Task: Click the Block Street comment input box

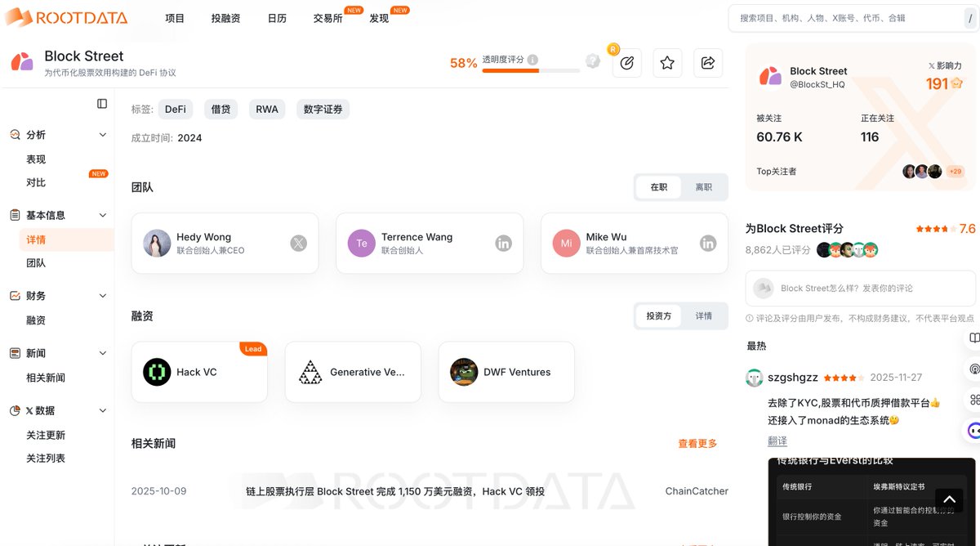Action: click(861, 288)
